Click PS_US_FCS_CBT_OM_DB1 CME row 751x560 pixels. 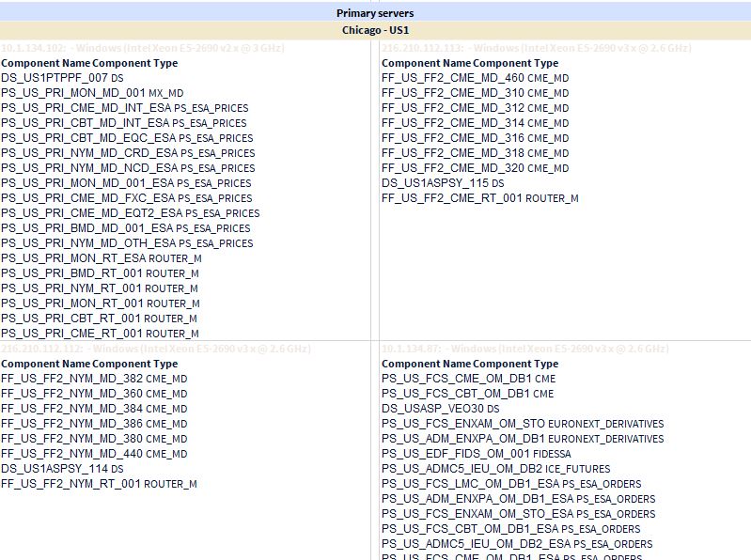(467, 394)
